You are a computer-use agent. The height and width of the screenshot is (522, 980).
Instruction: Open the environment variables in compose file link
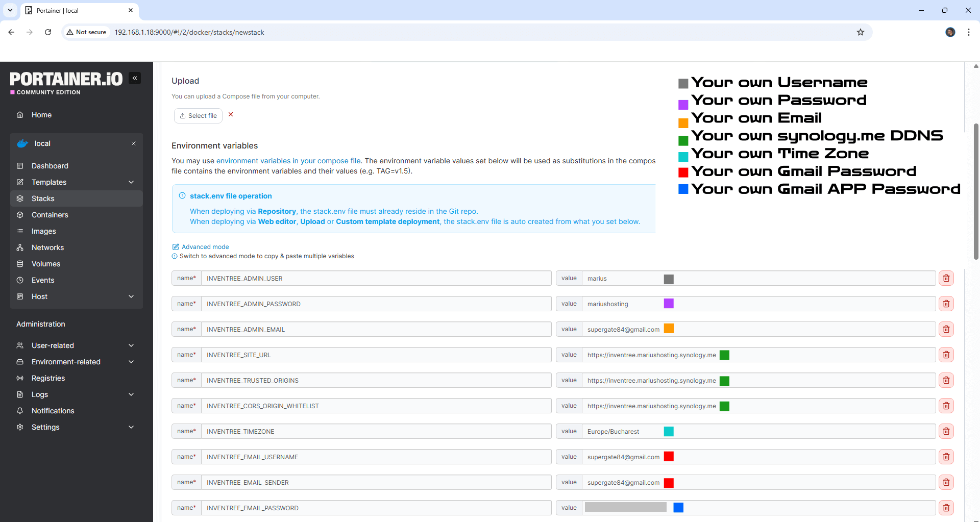288,161
